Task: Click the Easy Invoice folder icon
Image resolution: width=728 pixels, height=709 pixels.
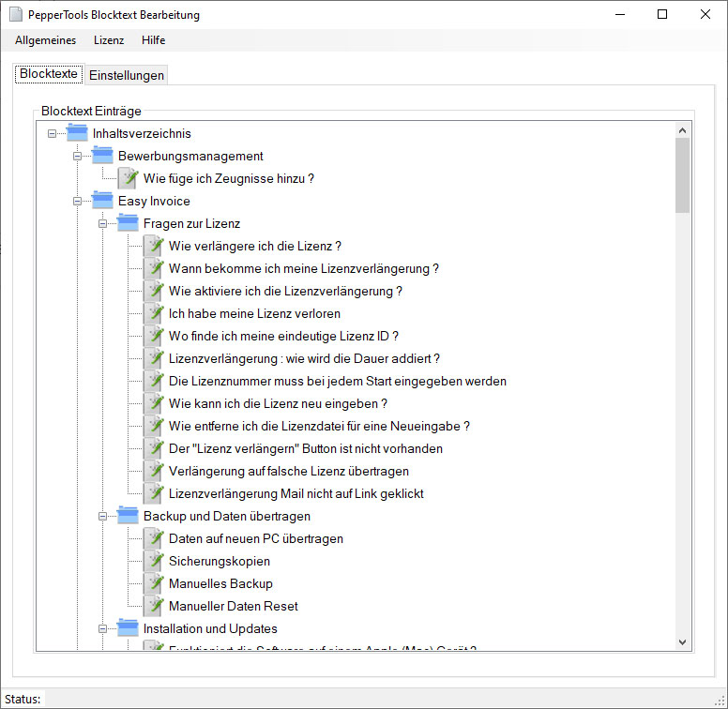Action: [x=102, y=201]
